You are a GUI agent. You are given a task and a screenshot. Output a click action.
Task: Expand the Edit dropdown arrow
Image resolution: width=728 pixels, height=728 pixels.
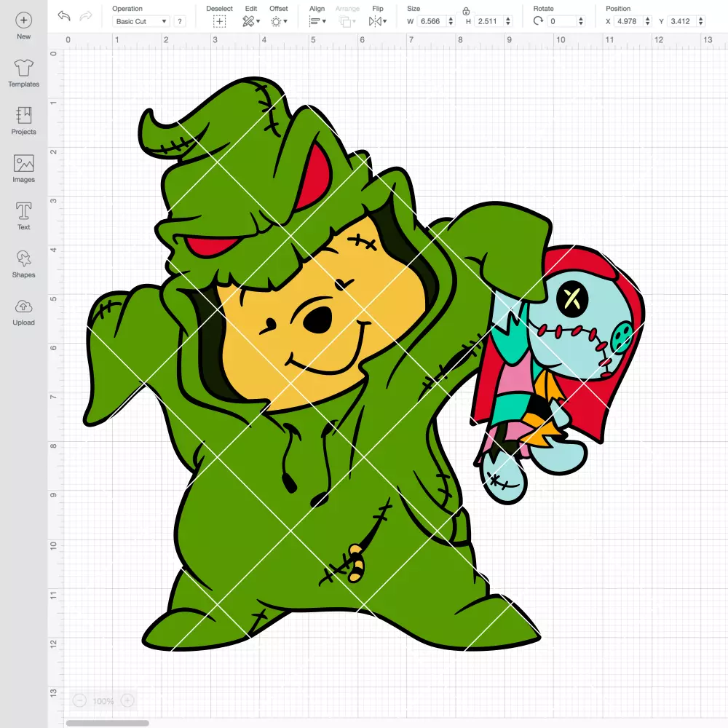(258, 21)
